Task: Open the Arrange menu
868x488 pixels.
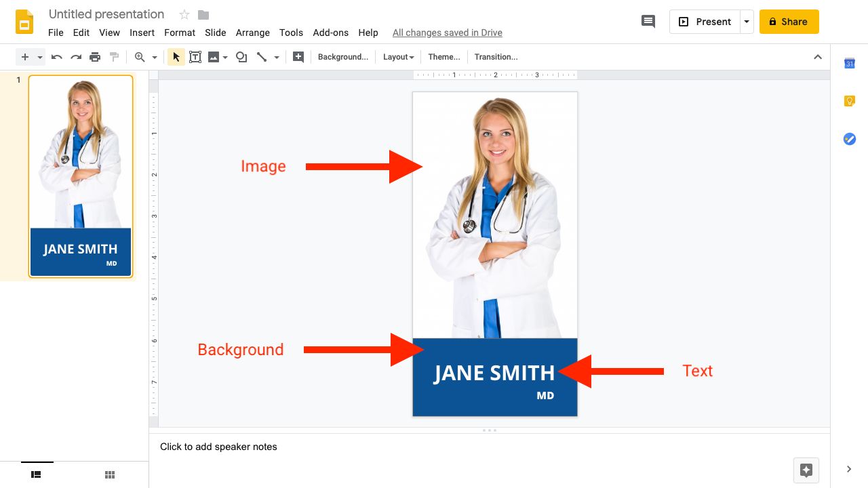Action: click(x=252, y=33)
